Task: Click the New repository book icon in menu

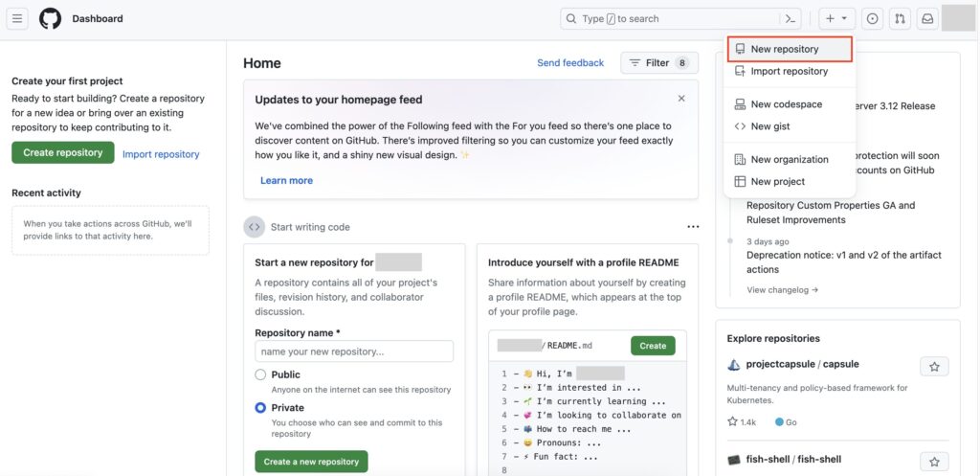Action: 740,49
